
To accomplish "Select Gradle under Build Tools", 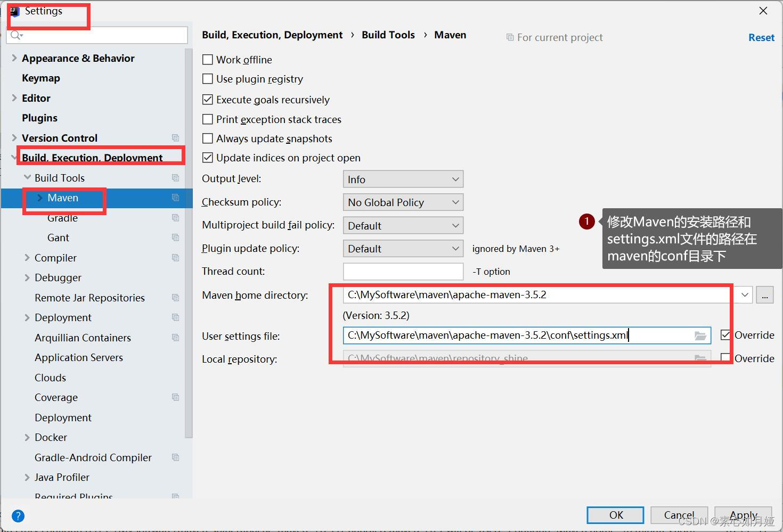I will pyautogui.click(x=62, y=218).
